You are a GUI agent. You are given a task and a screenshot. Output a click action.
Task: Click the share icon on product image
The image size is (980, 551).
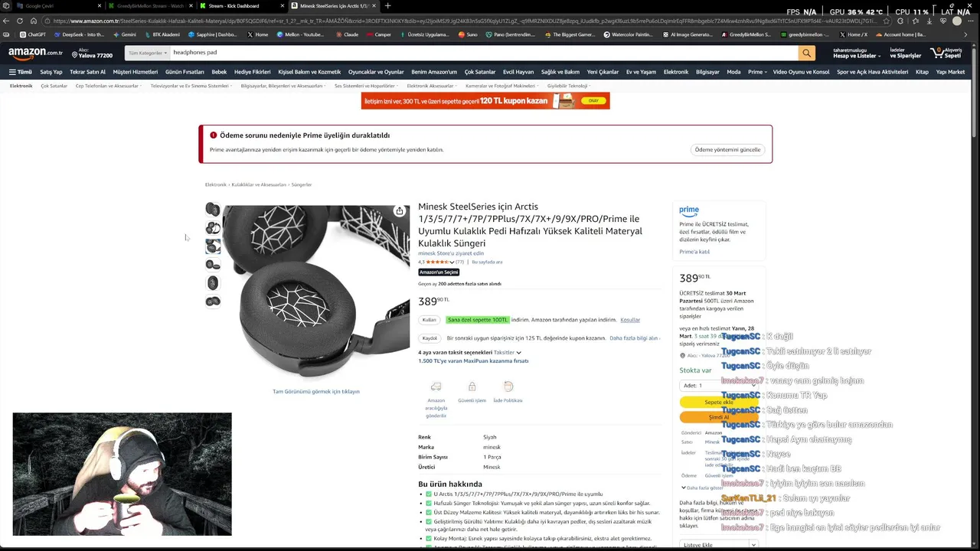click(x=400, y=211)
